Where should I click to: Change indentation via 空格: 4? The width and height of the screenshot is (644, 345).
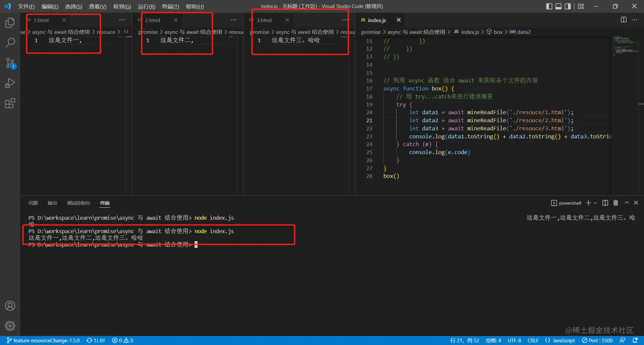[x=493, y=340]
